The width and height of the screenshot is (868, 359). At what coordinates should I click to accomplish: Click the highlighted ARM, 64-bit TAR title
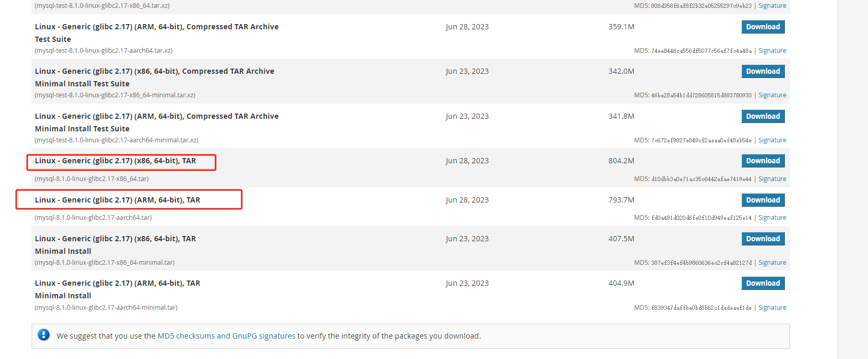pos(118,200)
